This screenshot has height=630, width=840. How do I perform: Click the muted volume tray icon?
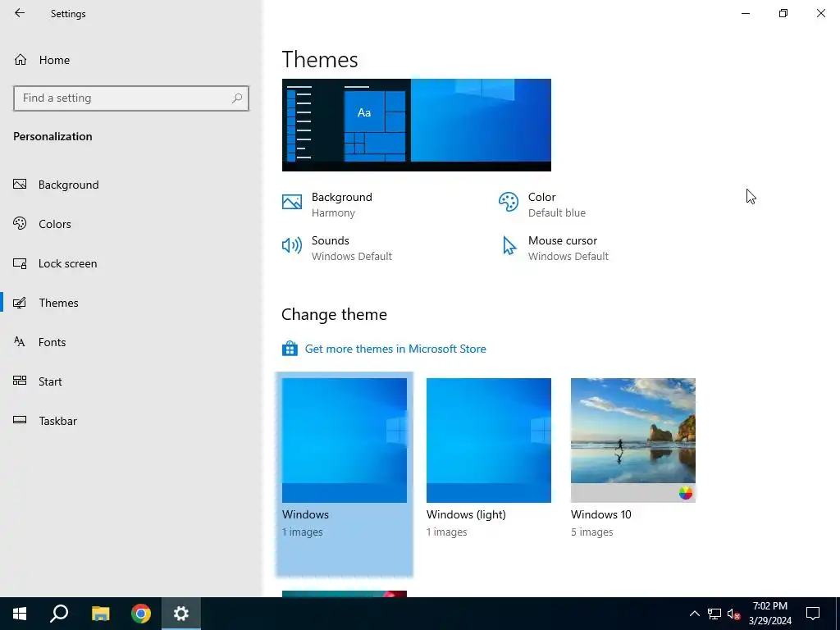[734, 614]
